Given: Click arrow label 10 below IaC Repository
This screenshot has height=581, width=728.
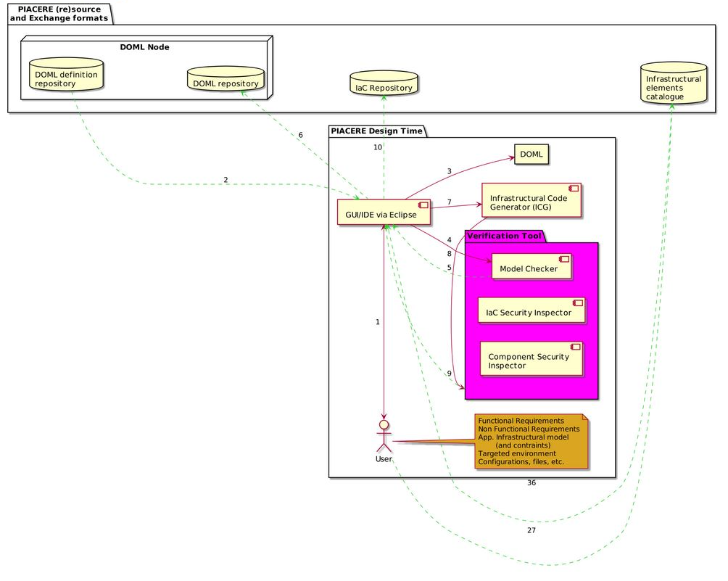Looking at the screenshot, I should click(x=378, y=147).
